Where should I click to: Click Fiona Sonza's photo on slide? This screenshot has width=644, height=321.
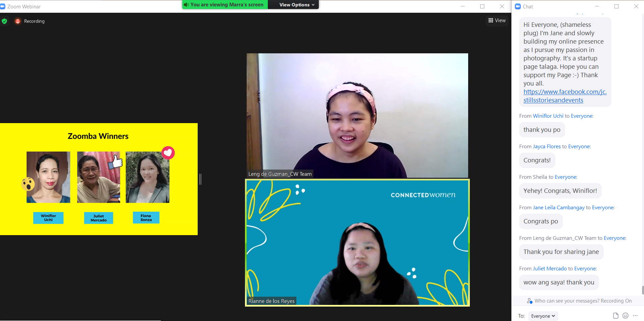coord(148,177)
